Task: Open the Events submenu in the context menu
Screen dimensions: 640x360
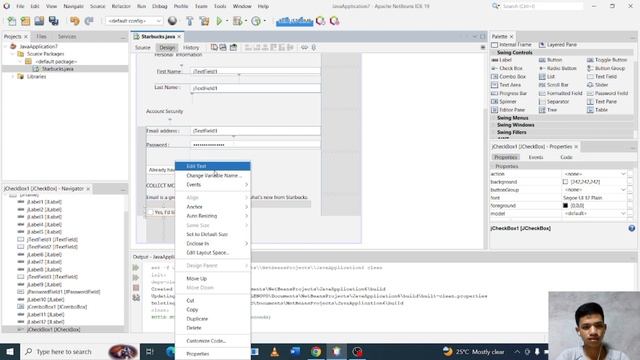Action: tap(213, 184)
